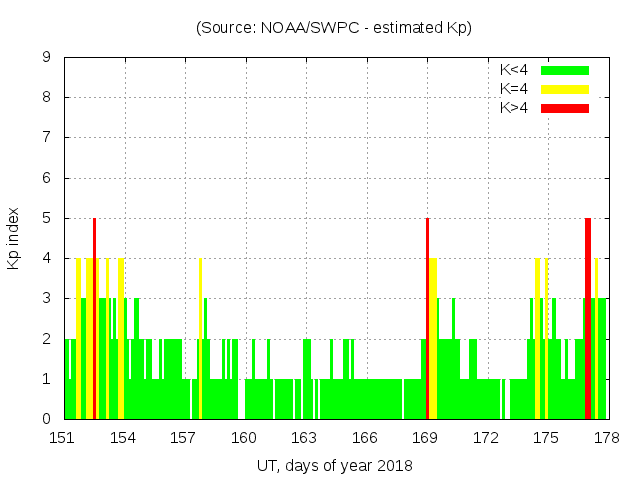640x480 pixels.
Task: Click the 0 label on the y-axis
Action: [47, 419]
